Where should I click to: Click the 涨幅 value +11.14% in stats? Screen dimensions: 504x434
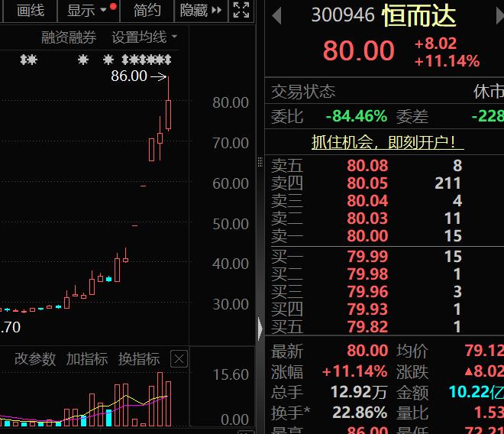point(354,371)
